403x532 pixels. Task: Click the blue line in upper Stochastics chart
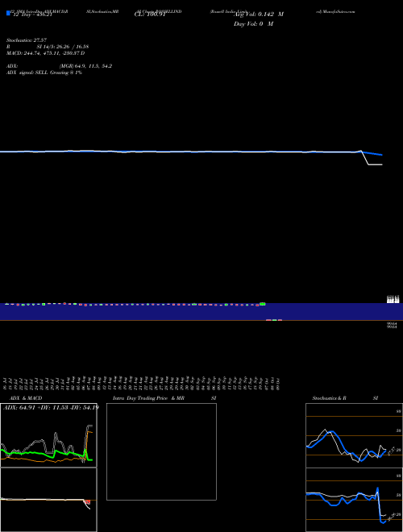(x=346, y=448)
